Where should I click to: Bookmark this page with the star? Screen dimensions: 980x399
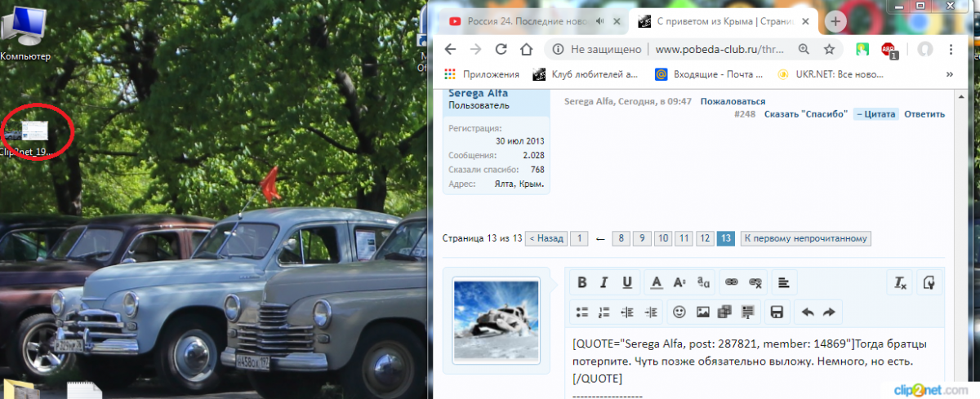[829, 49]
